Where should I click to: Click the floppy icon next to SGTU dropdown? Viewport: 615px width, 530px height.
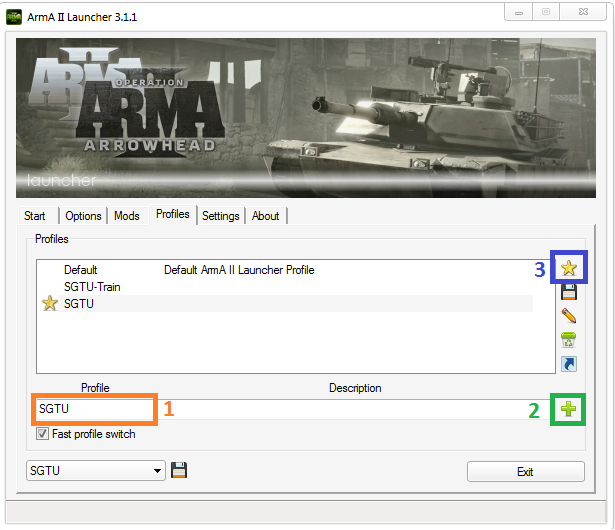[x=179, y=470]
